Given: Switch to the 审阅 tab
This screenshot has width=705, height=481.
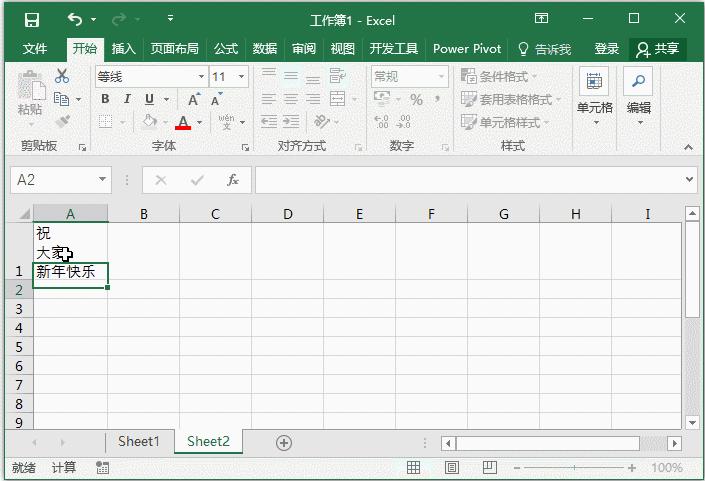Looking at the screenshot, I should coord(304,49).
